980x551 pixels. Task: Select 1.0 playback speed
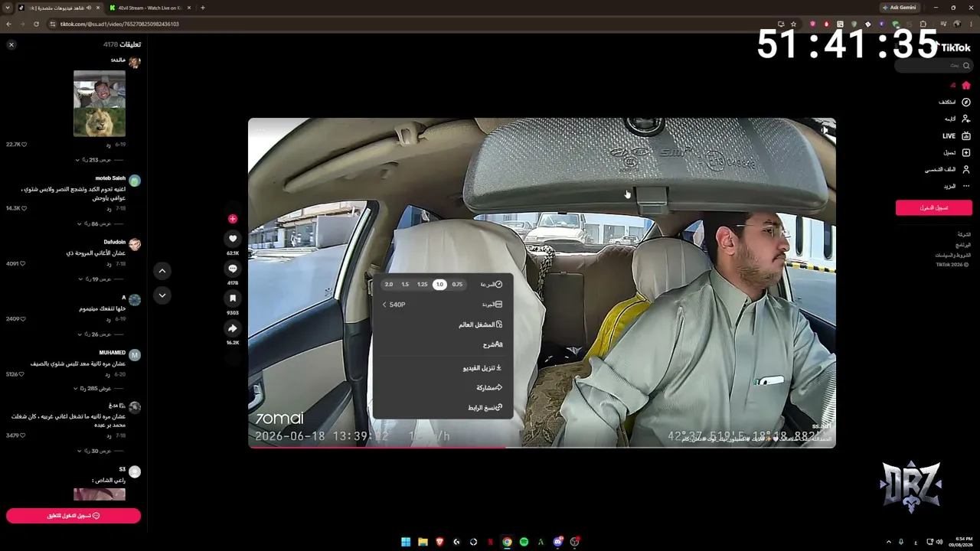[x=439, y=285]
